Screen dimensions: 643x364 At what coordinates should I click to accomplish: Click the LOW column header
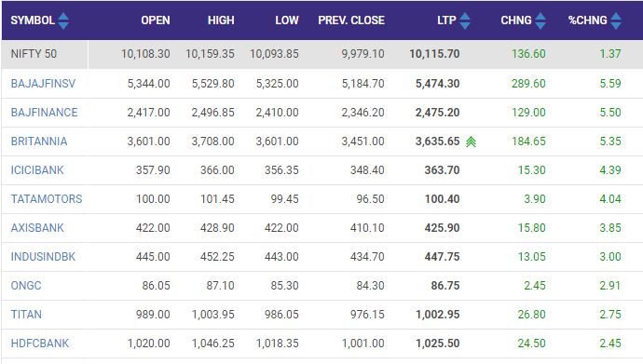click(287, 20)
